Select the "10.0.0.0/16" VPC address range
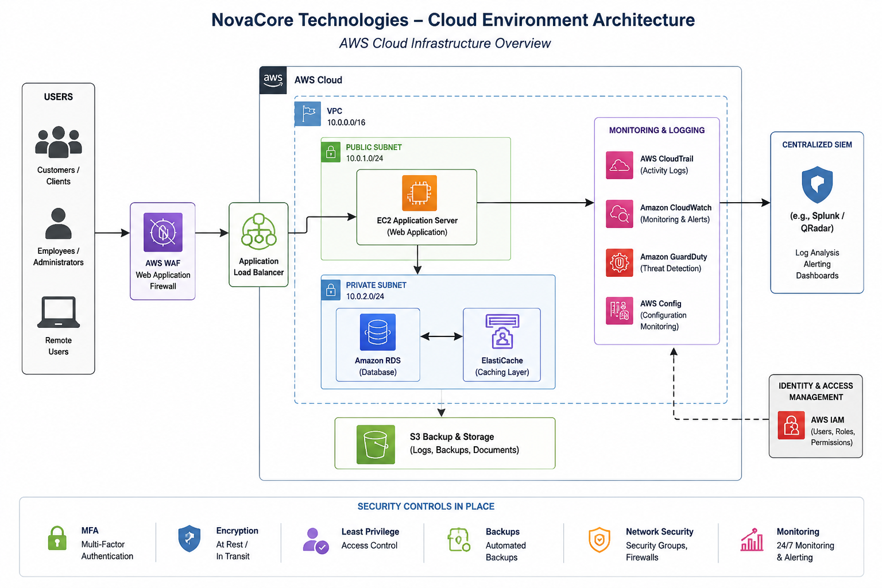This screenshot has width=882, height=588. point(346,123)
